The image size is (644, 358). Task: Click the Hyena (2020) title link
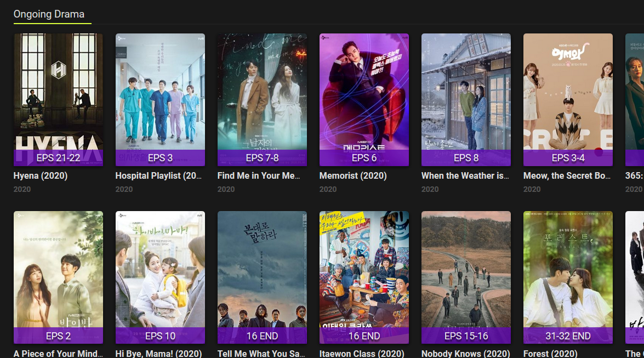[x=40, y=175]
